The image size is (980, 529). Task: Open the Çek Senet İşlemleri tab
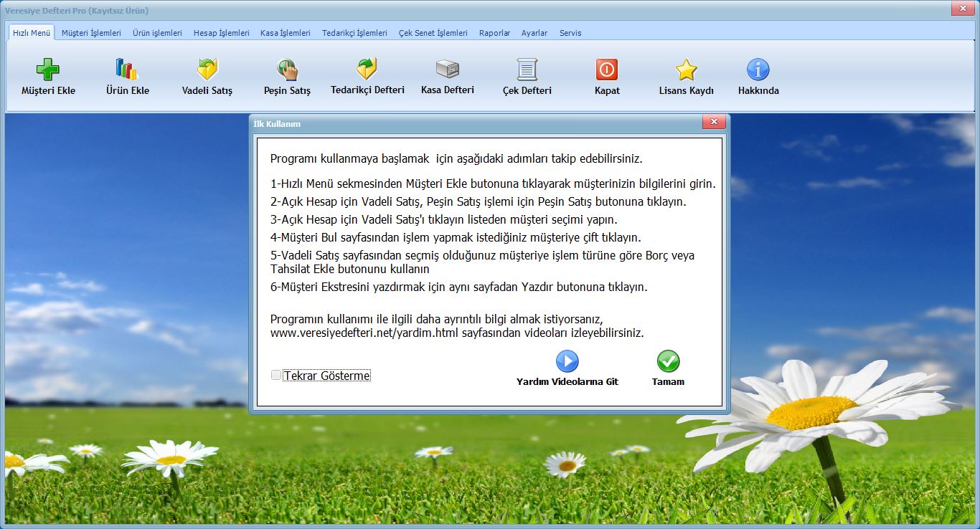coord(433,33)
